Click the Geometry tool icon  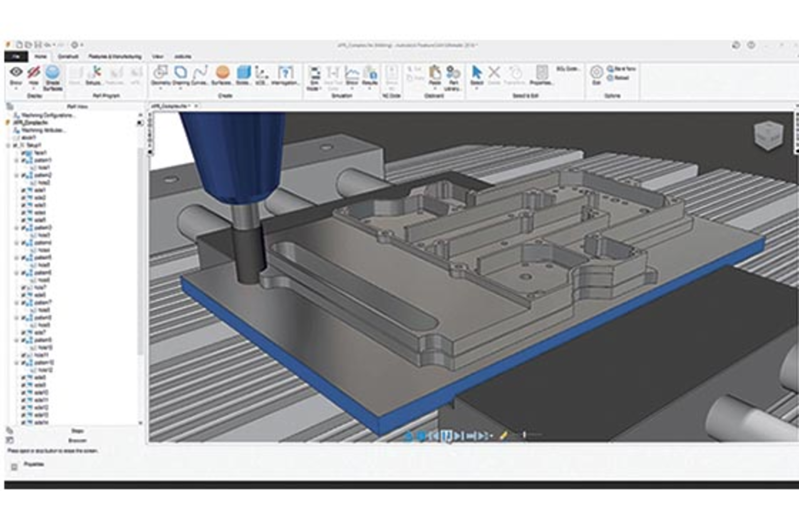tap(160, 72)
